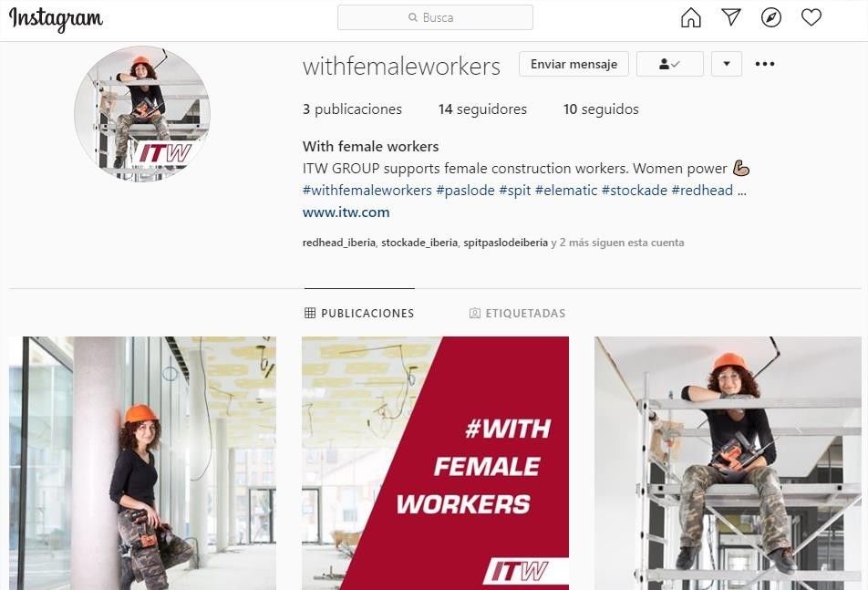Screen dimensions: 868x590
Task: Open direct messages paper plane icon
Action: coord(730,17)
